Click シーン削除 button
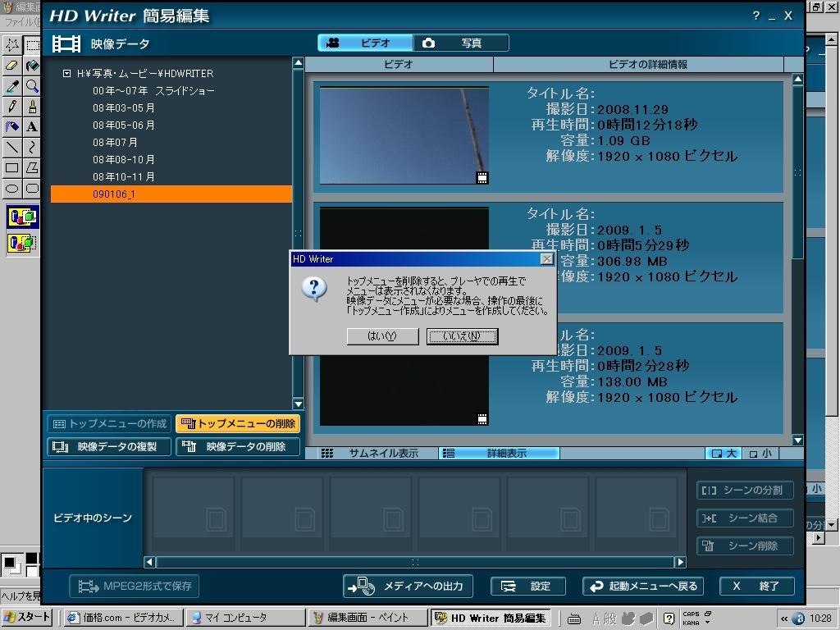The image size is (840, 630). [x=745, y=546]
